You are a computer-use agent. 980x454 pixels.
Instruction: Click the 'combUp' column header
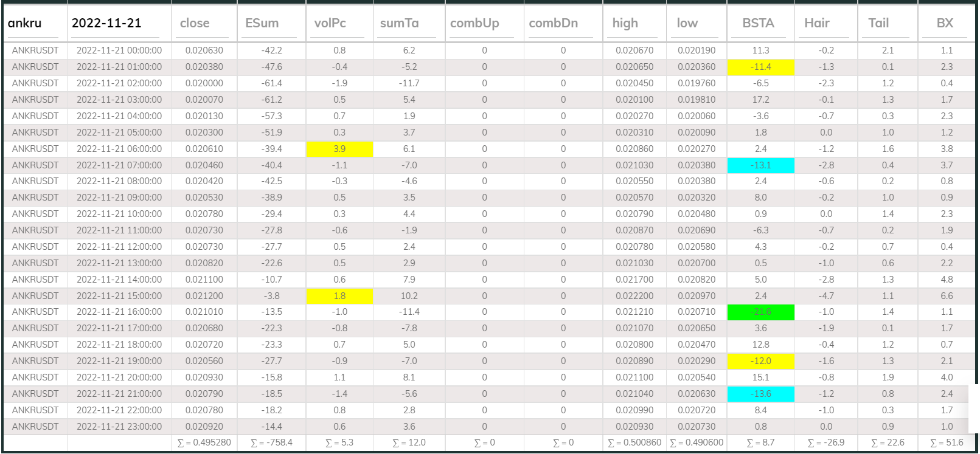click(x=474, y=23)
